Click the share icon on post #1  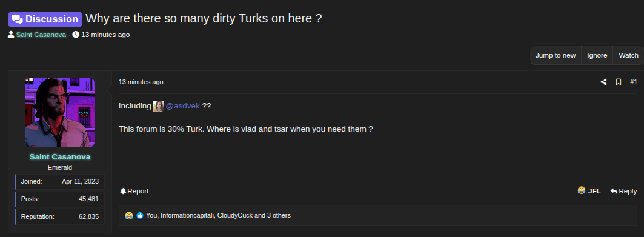(x=603, y=82)
